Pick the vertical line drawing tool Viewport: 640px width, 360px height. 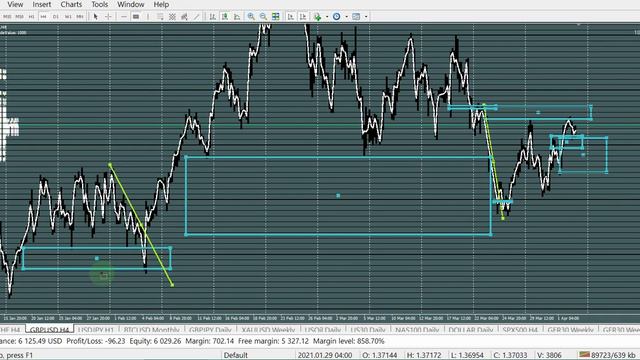(148, 17)
